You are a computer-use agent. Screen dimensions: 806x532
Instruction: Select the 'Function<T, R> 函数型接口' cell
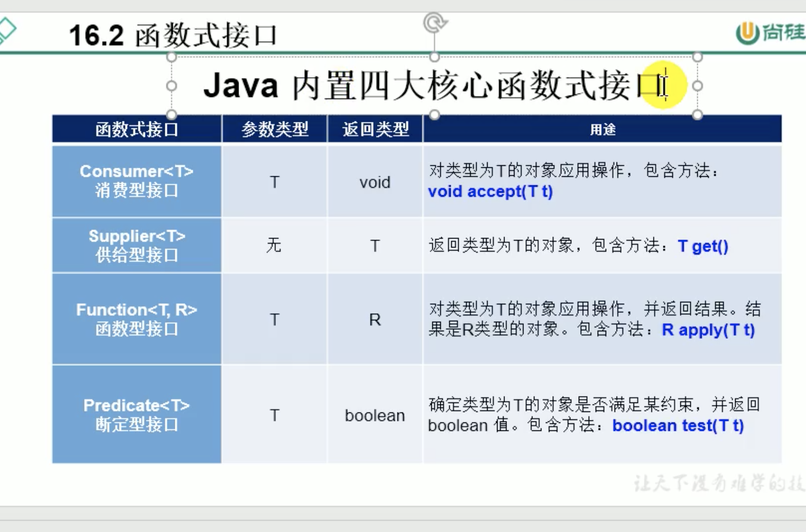137,319
